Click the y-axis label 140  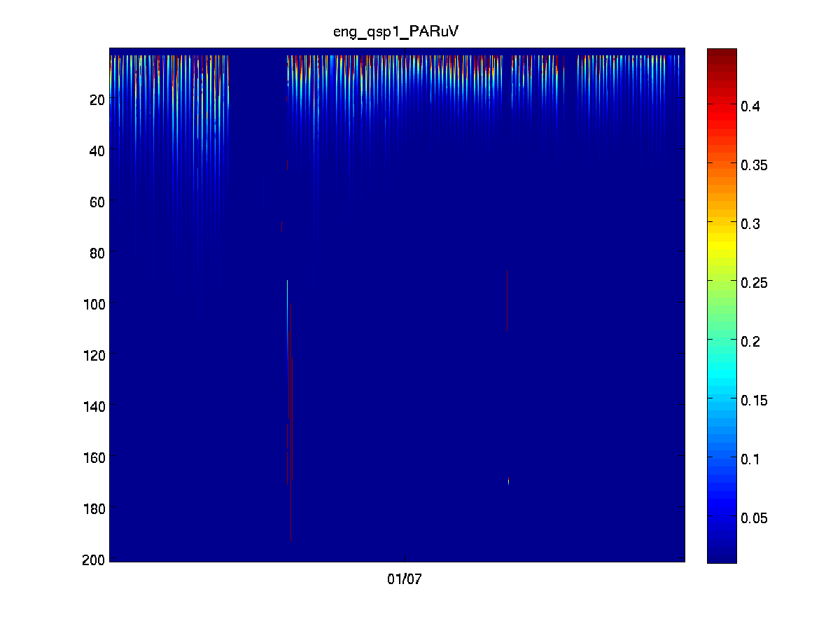click(94, 406)
